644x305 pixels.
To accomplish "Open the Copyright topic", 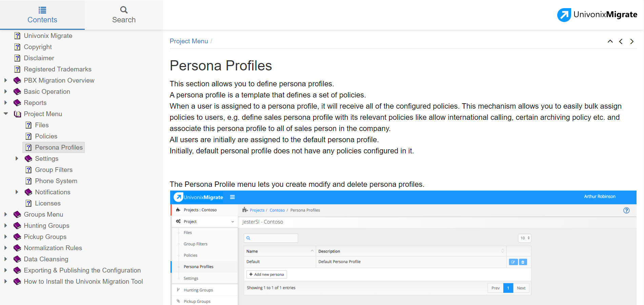I will pyautogui.click(x=38, y=47).
